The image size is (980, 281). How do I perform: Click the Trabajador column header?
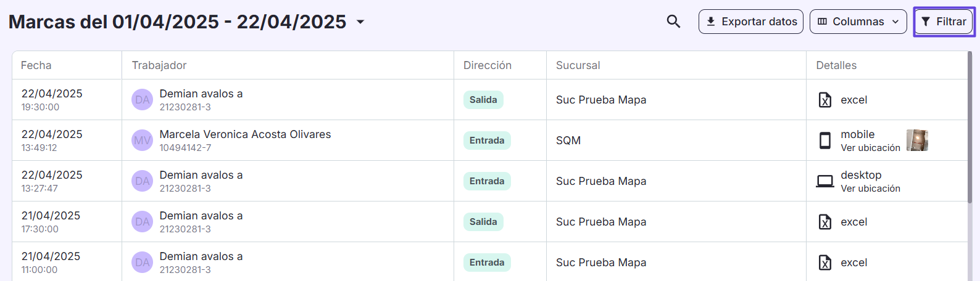(159, 65)
